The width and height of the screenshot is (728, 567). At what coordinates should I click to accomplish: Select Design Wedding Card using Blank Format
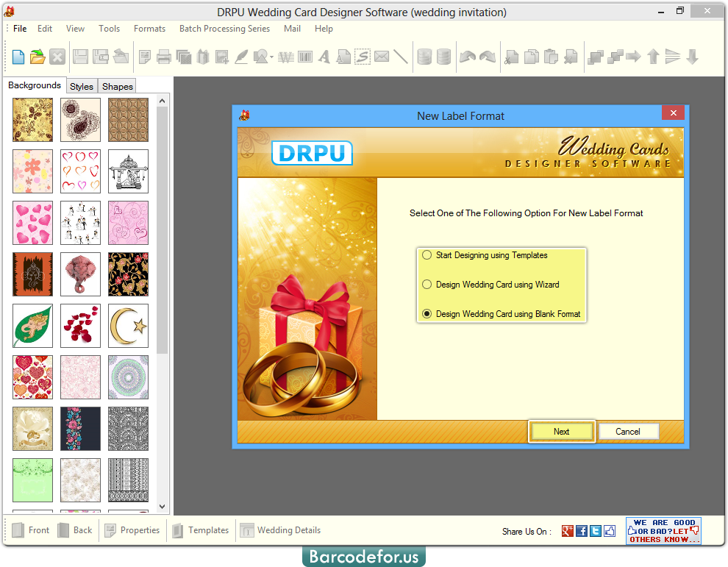(x=427, y=313)
